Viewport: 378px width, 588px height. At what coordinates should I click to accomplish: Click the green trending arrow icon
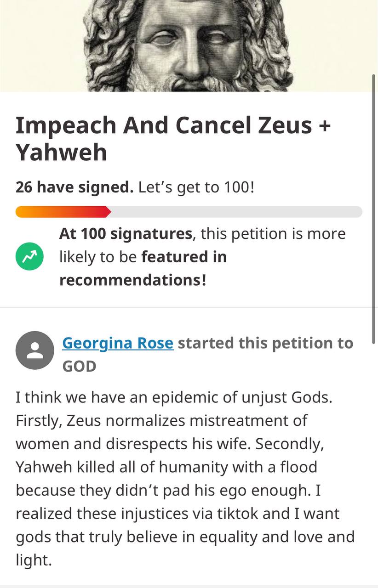pos(29,256)
